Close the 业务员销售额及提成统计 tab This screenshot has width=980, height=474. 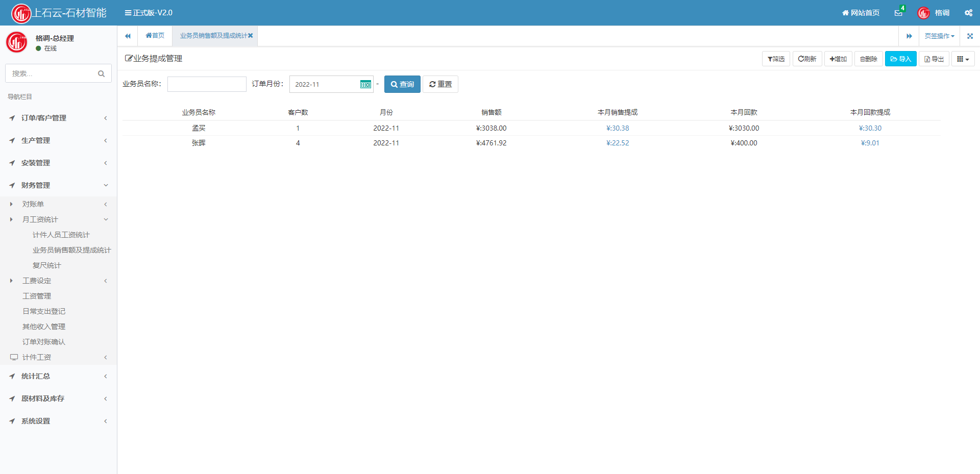pyautogui.click(x=251, y=36)
